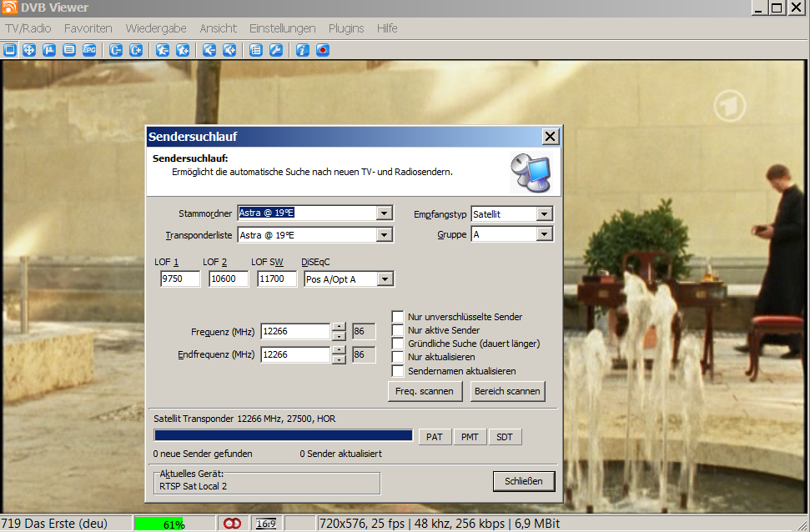
Task: Switch to previous channel (C- icon)
Action: [116, 50]
